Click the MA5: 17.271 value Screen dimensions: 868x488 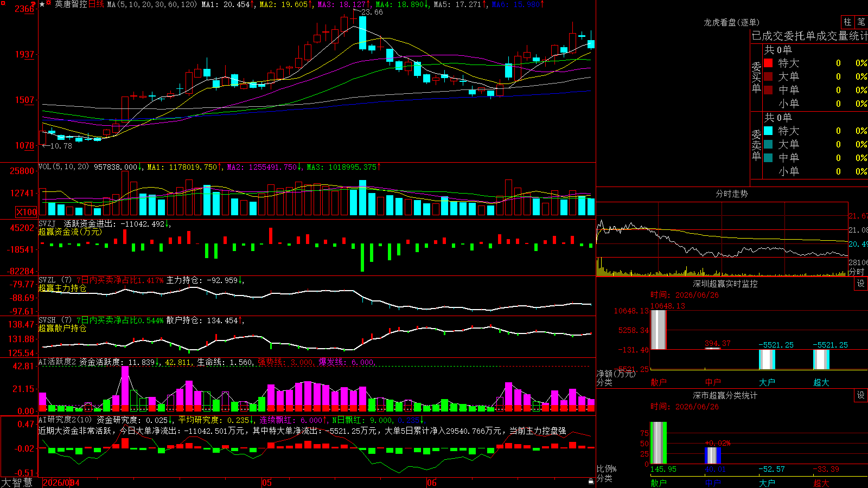tap(458, 4)
